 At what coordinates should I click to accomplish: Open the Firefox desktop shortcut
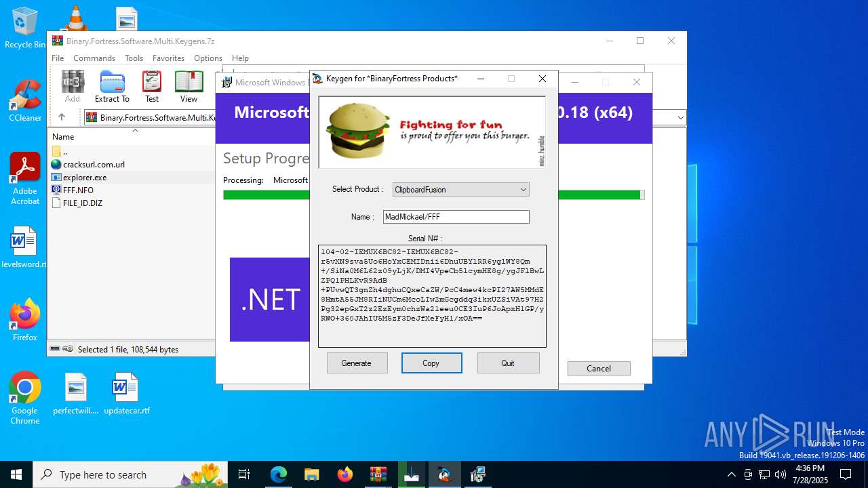25,320
